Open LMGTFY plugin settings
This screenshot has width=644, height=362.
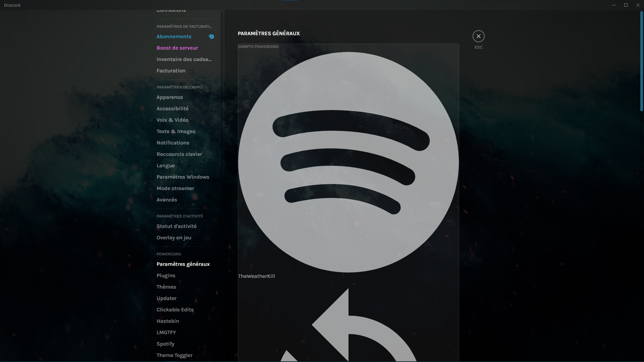185,333
